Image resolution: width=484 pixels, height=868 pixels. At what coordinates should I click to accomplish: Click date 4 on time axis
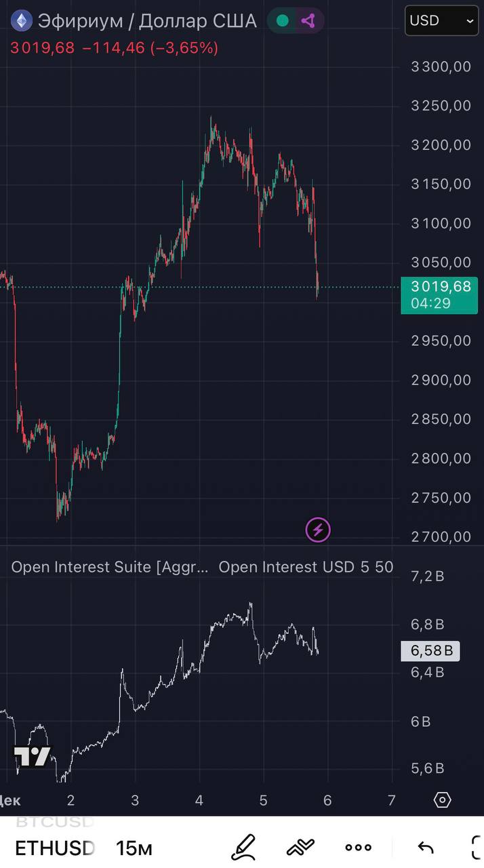click(x=199, y=800)
